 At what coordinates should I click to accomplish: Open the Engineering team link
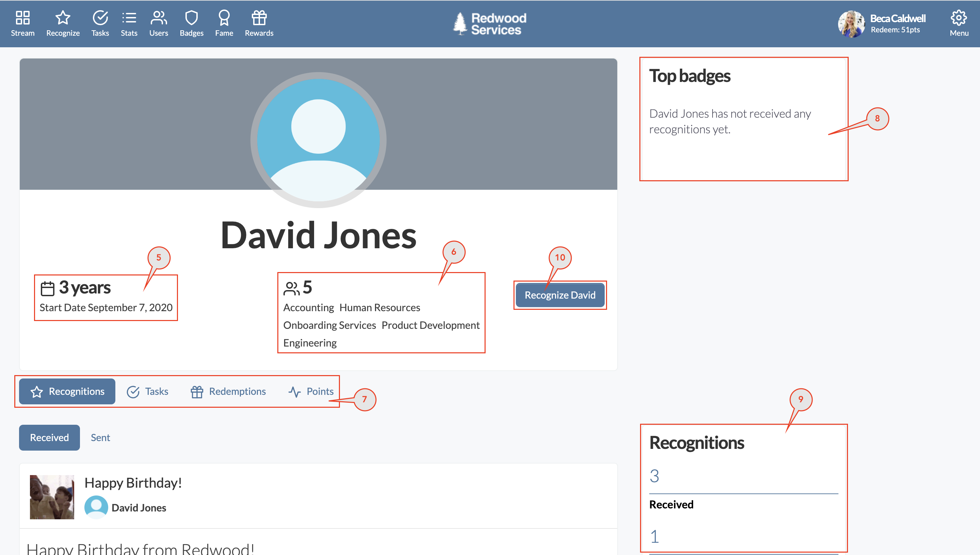310,343
